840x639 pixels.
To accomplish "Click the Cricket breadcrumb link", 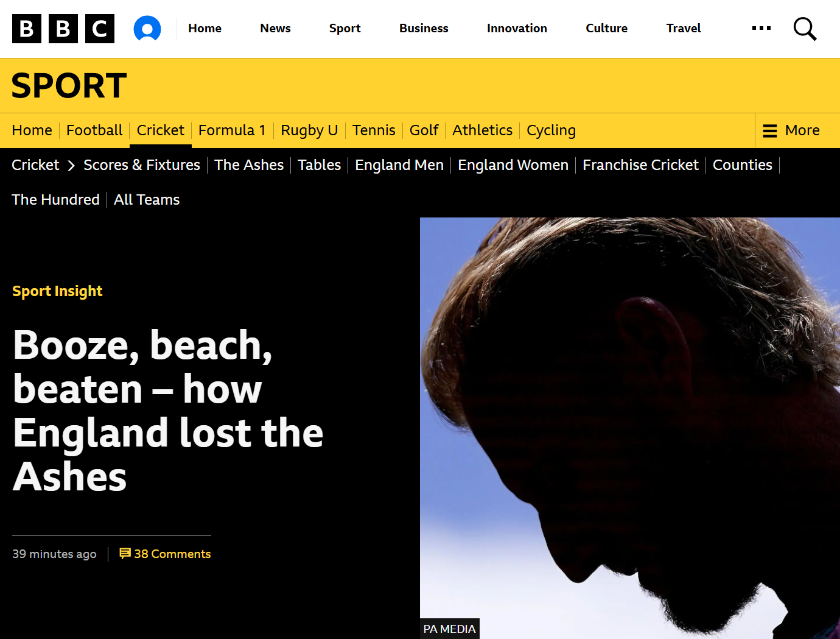I will [35, 165].
